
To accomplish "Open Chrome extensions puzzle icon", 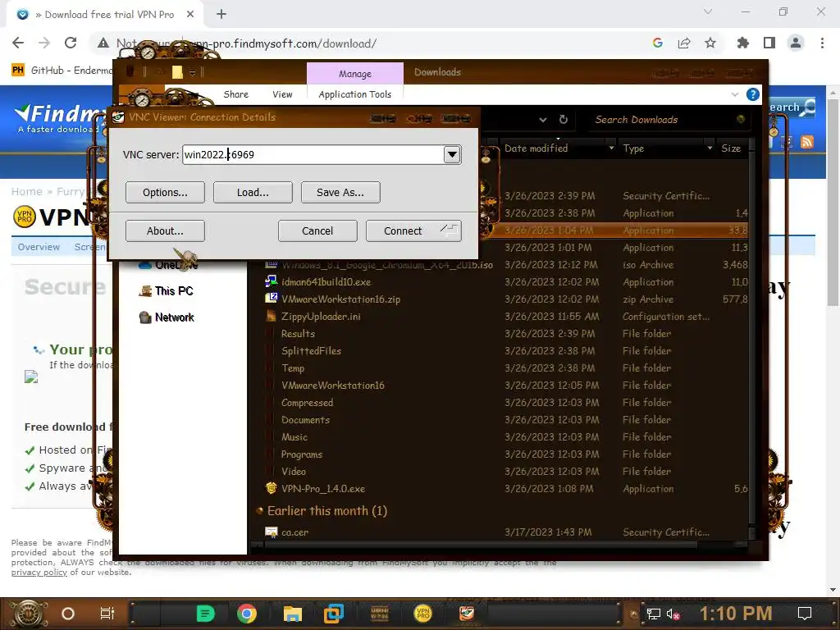I will click(x=743, y=43).
